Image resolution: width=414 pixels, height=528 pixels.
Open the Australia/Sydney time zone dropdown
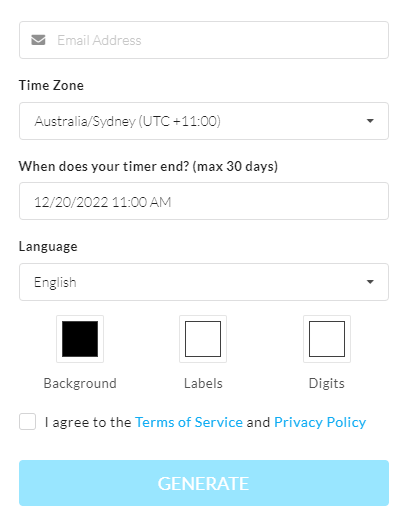(204, 121)
